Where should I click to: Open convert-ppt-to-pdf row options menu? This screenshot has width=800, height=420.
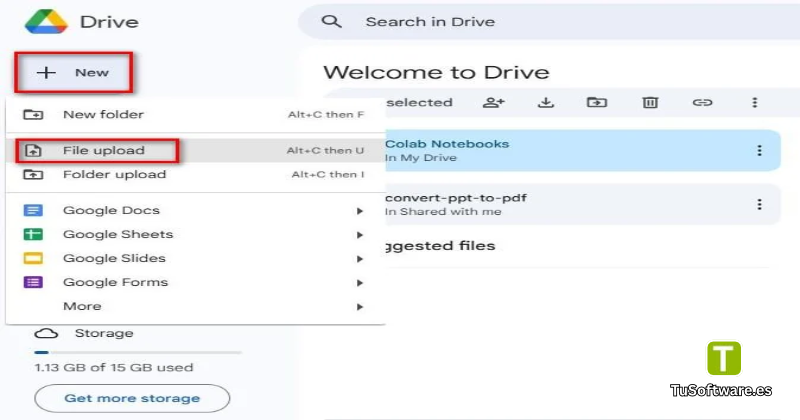click(759, 205)
